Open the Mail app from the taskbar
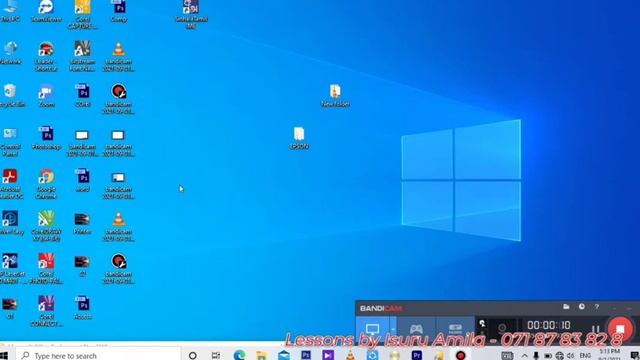Image resolution: width=640 pixels, height=360 pixels. tap(284, 355)
